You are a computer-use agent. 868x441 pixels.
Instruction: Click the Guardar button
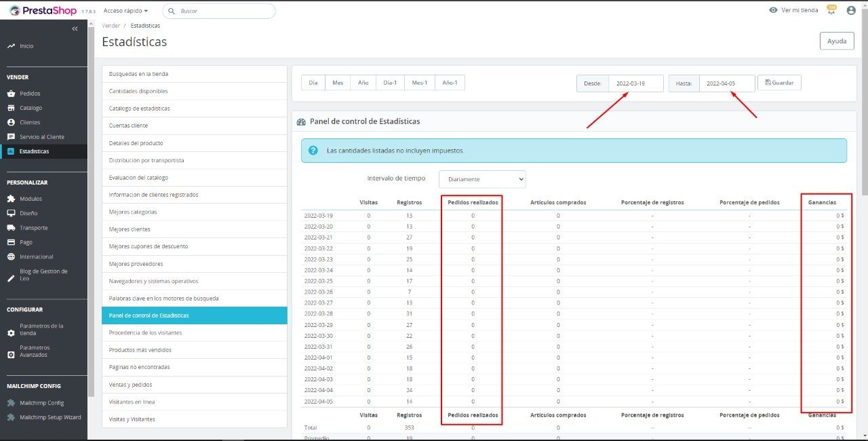tap(779, 83)
